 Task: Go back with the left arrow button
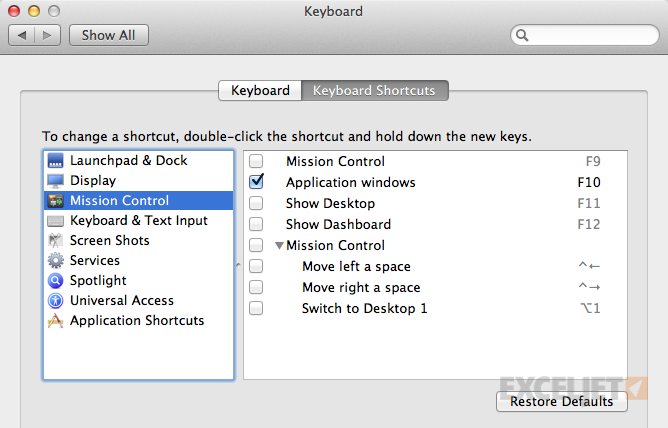click(22, 35)
